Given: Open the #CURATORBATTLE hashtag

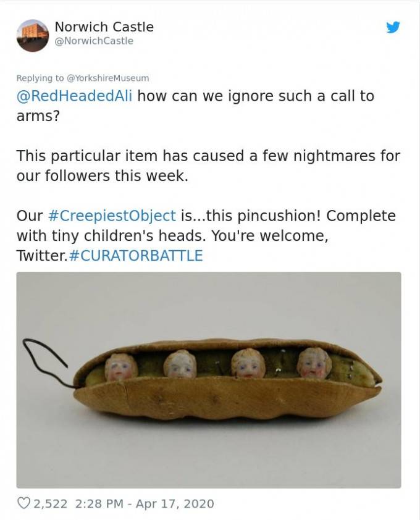Looking at the screenshot, I should pos(136,256).
